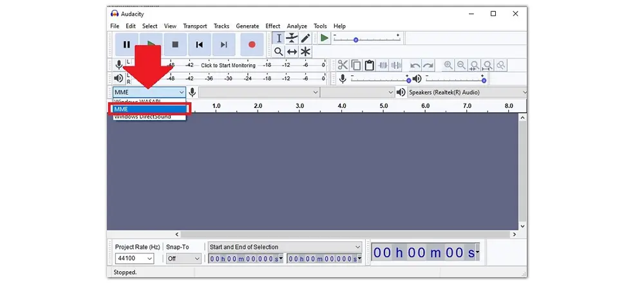Open the playback meter speaker menu

coord(118,78)
